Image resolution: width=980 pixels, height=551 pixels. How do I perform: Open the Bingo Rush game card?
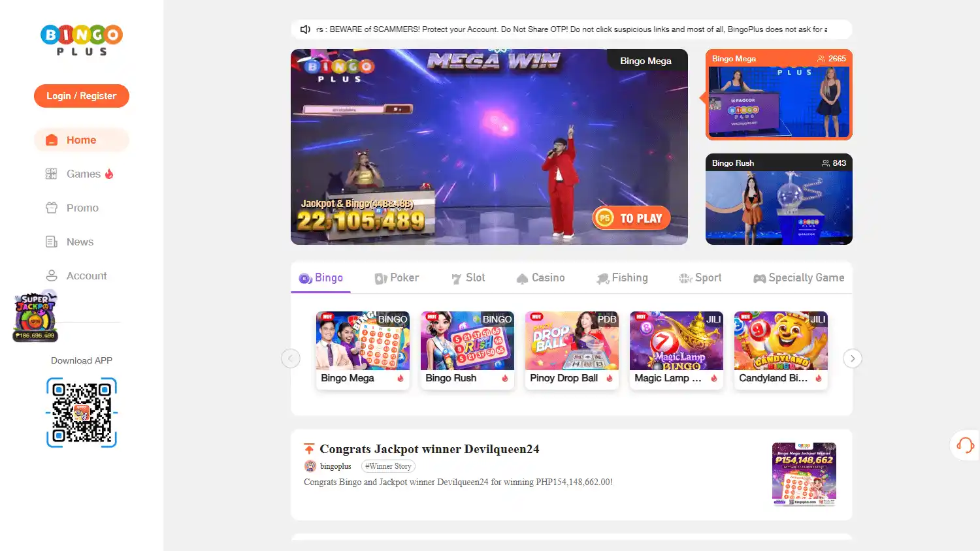point(467,351)
